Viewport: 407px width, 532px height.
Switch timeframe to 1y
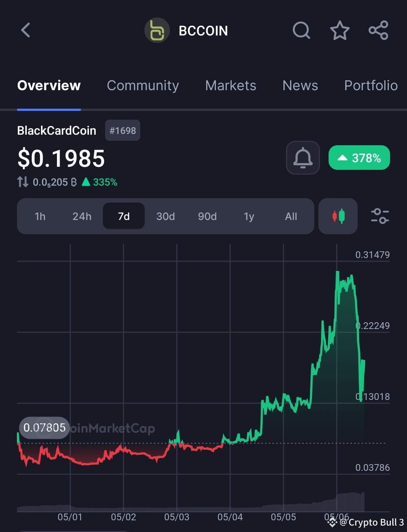tap(249, 216)
